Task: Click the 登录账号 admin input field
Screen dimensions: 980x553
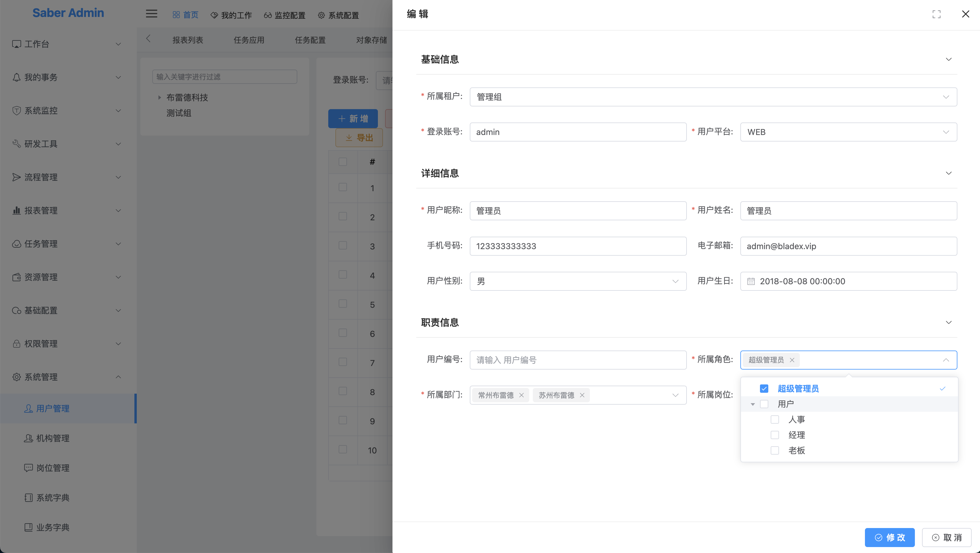Action: coord(578,132)
